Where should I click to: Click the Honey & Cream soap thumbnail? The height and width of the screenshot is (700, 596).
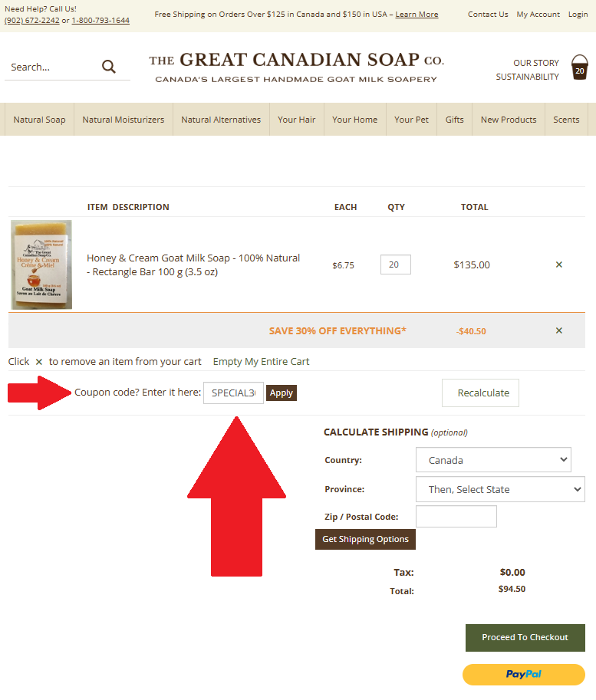[x=41, y=265]
